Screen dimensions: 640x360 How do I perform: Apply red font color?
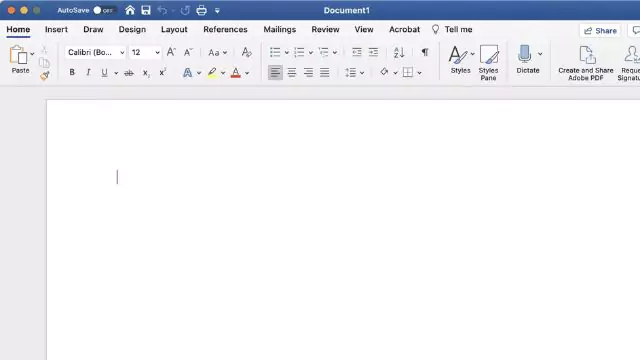click(236, 73)
